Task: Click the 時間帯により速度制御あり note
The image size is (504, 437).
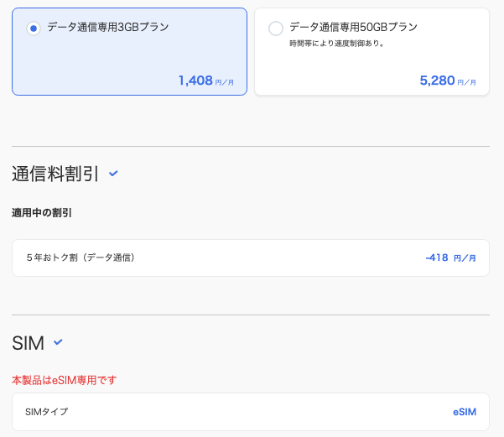Action: click(x=336, y=44)
